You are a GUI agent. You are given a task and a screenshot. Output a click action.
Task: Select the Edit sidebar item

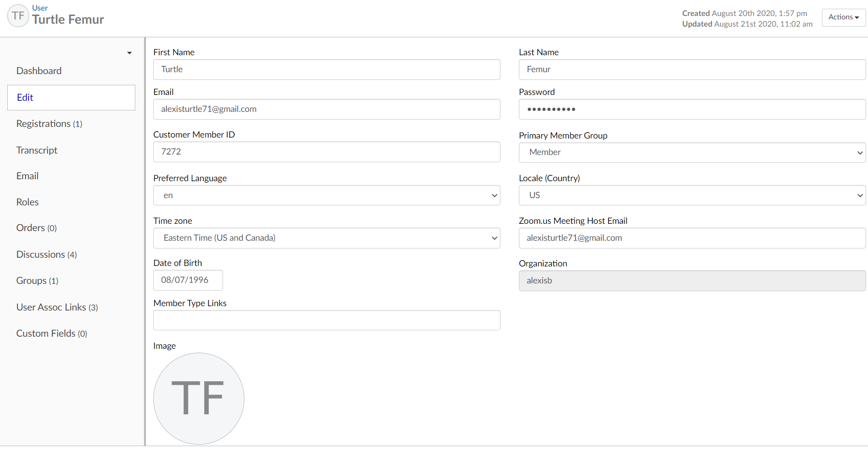tap(71, 97)
